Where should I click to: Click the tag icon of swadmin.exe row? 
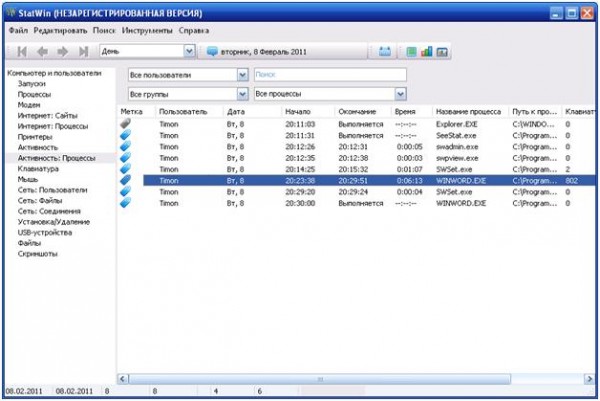point(126,146)
